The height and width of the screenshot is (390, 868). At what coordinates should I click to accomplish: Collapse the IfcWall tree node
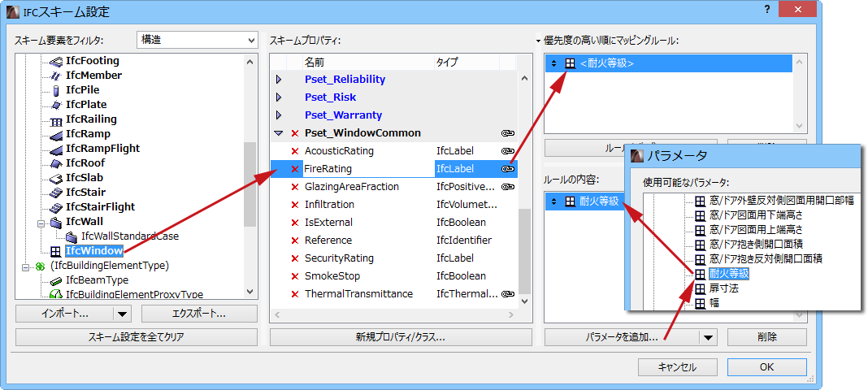coord(41,223)
